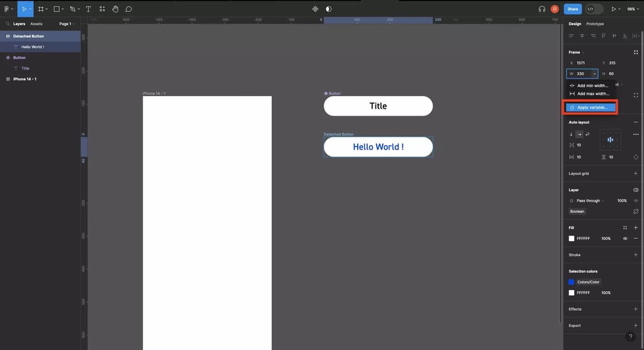This screenshot has height=350, width=644.
Task: Align selection right
Action: point(592,36)
